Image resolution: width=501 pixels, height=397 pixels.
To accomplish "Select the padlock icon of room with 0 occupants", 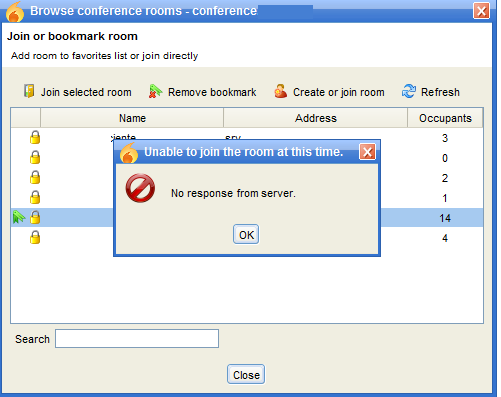I will (x=35, y=157).
